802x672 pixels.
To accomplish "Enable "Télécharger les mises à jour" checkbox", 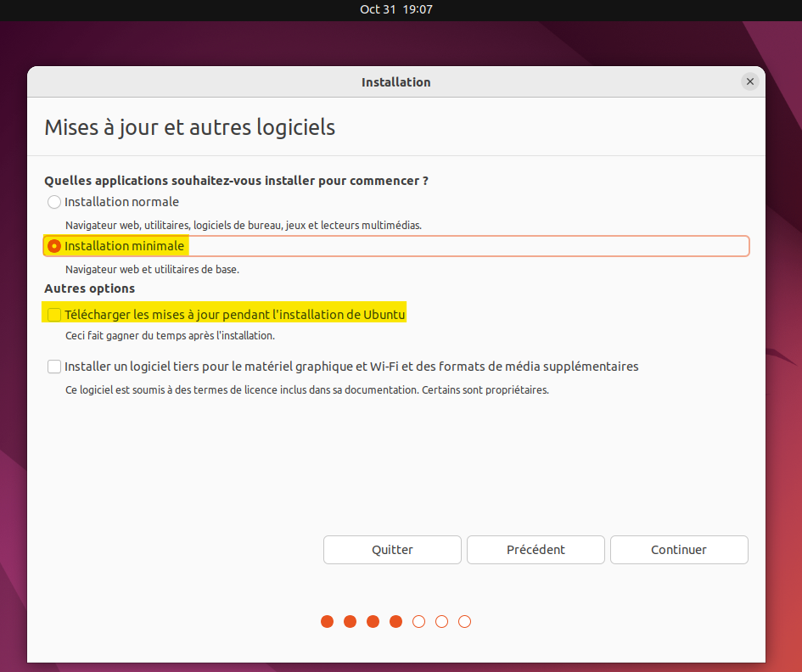I will click(54, 315).
